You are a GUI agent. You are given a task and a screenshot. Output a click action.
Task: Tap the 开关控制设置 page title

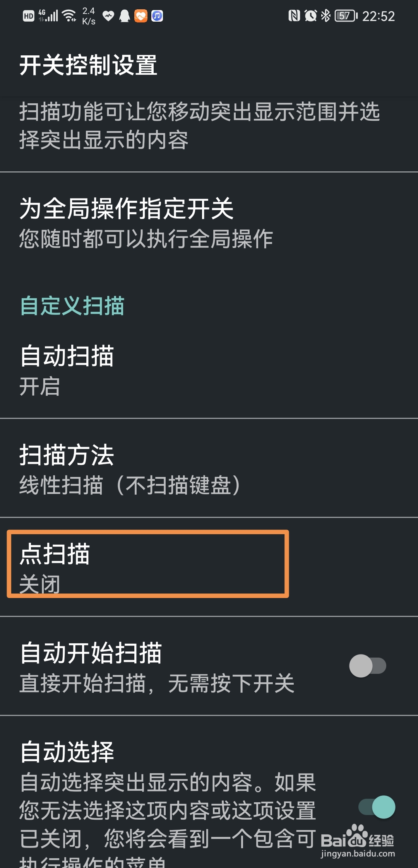click(88, 65)
